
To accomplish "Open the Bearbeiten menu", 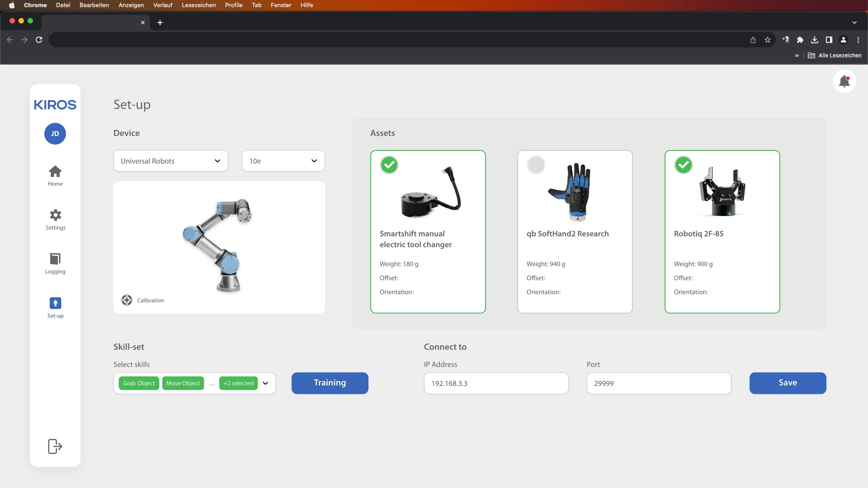I will [x=94, y=5].
